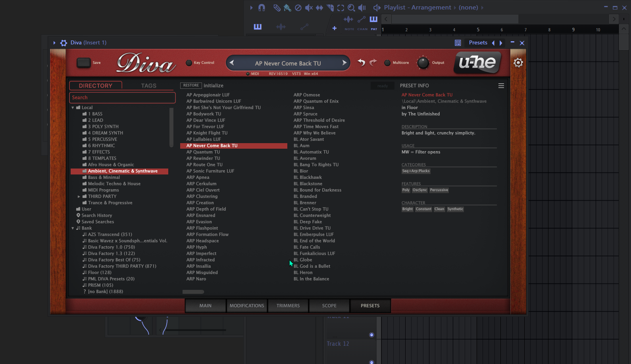Click the preset list horizontal scrollbar thumb
The width and height of the screenshot is (631, 364).
193,292
